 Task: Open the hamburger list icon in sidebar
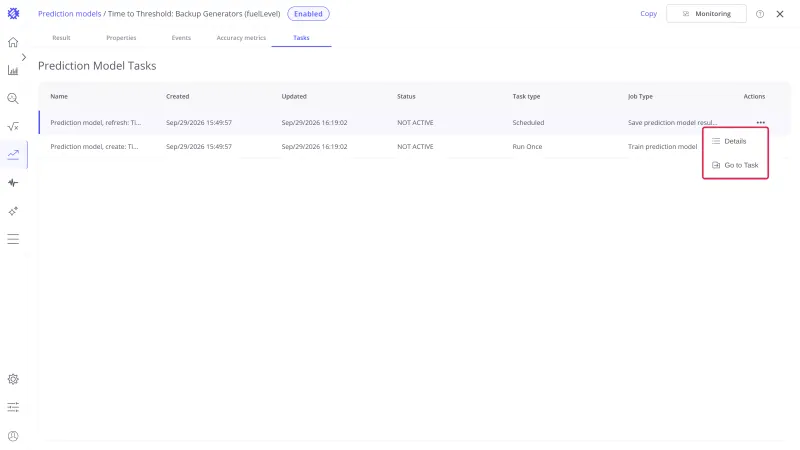click(x=13, y=239)
